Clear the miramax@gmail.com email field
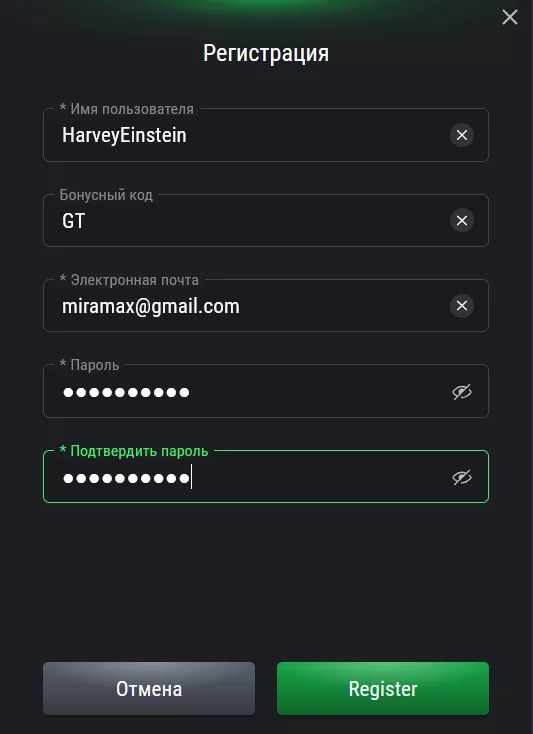Screen dimensions: 533x734 click(461, 306)
